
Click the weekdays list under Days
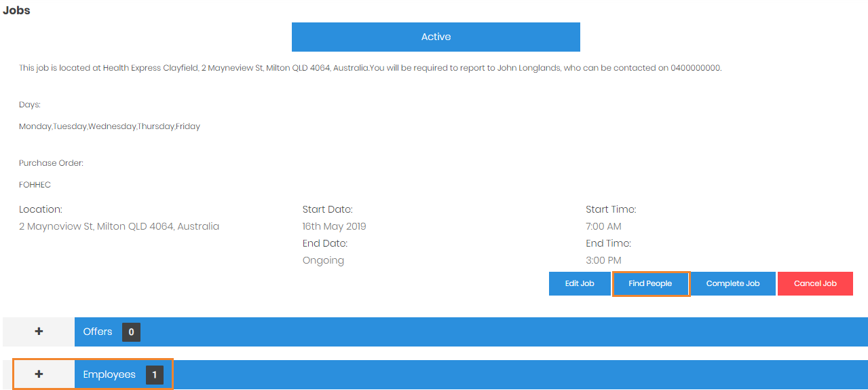[109, 126]
